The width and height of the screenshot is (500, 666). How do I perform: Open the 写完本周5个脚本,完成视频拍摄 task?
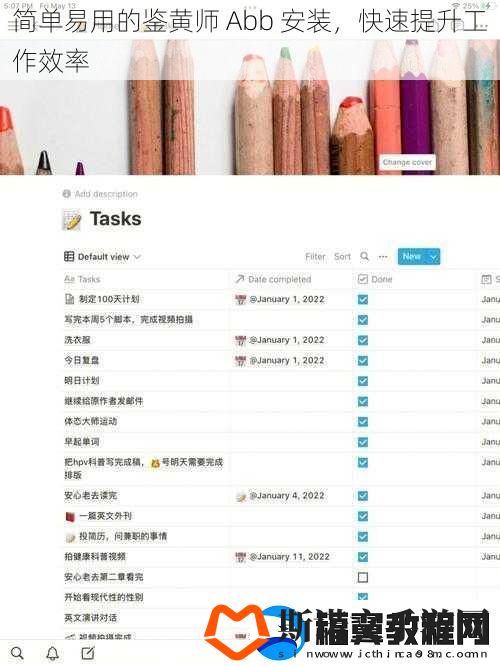(x=129, y=319)
